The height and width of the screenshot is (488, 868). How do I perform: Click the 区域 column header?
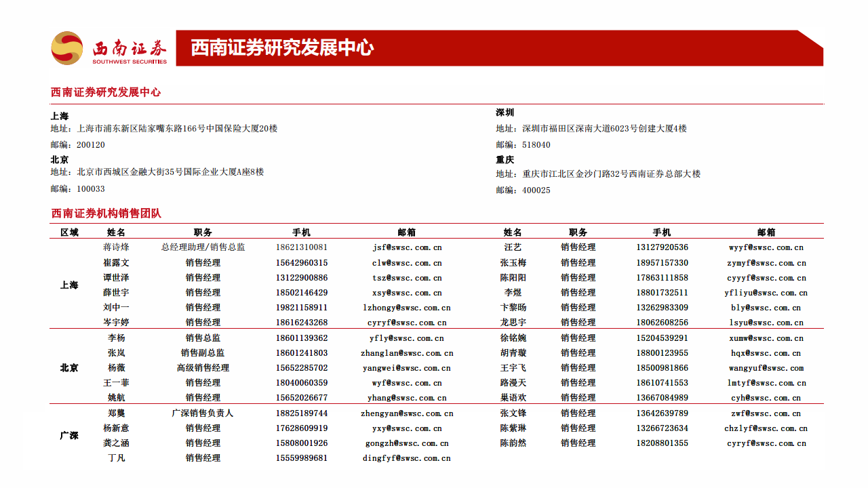[71, 231]
